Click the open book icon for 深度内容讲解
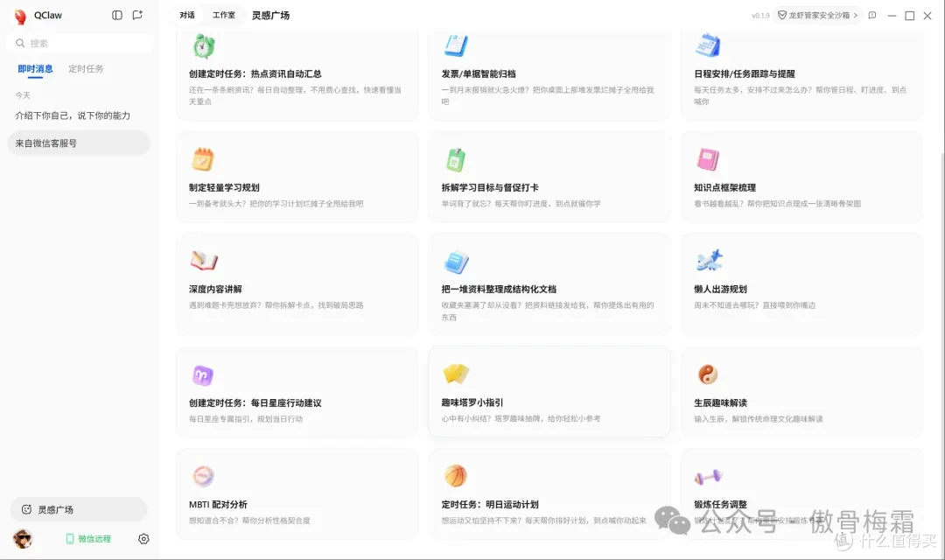 tap(204, 261)
